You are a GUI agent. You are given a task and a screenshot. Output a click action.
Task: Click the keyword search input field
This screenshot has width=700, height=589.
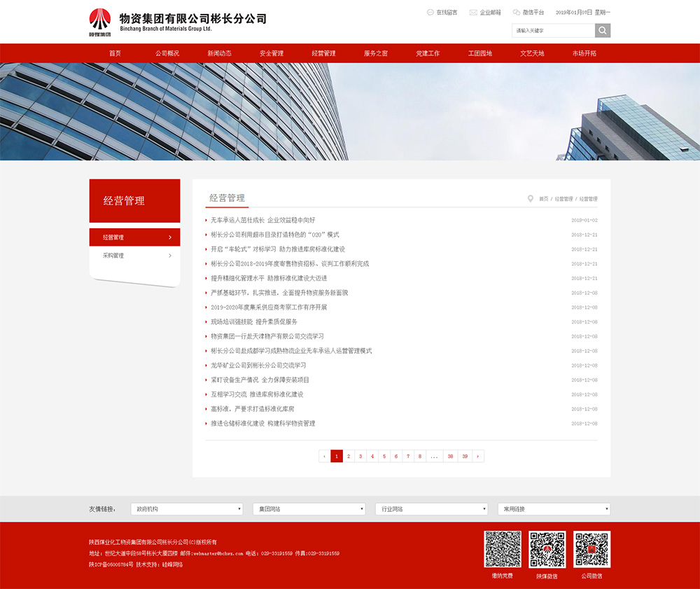(x=553, y=31)
